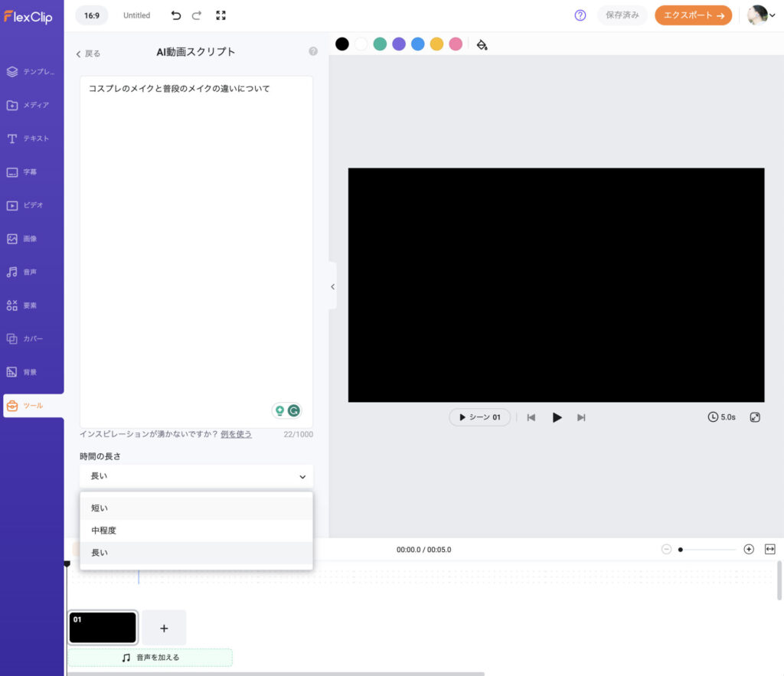Click the background fill color bucket icon
784x676 pixels.
[482, 44]
